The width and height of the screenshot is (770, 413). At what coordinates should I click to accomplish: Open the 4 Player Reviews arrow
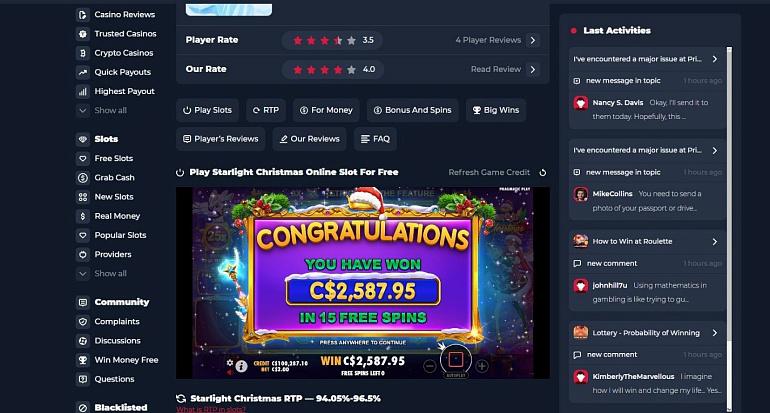(533, 40)
